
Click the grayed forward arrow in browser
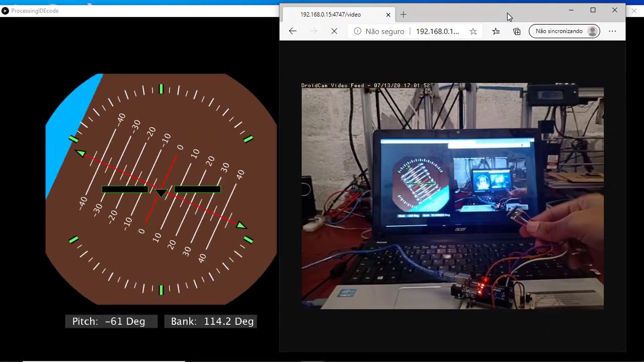(x=313, y=31)
